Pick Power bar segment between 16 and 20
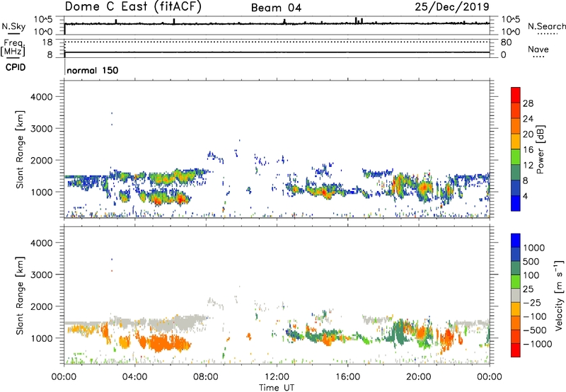Viewport: 566px width, 392px height. click(x=516, y=142)
